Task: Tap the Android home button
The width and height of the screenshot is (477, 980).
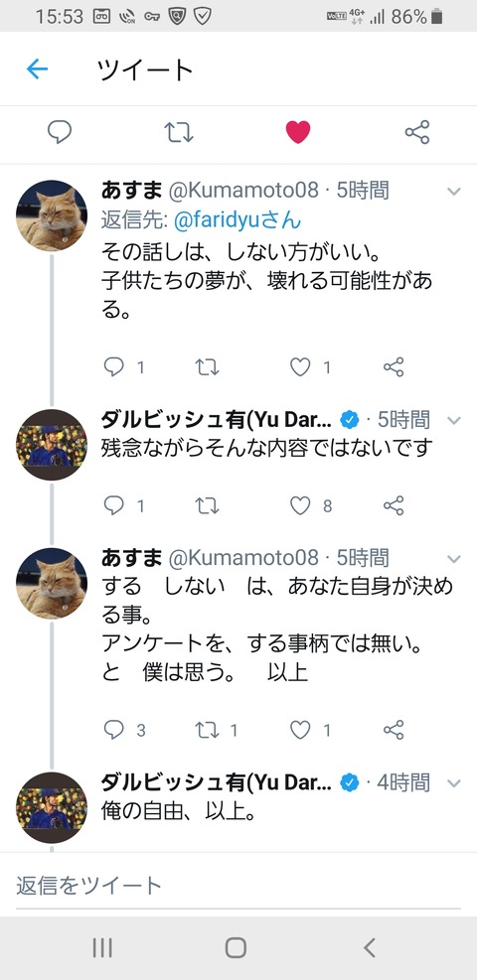Action: pos(236,947)
